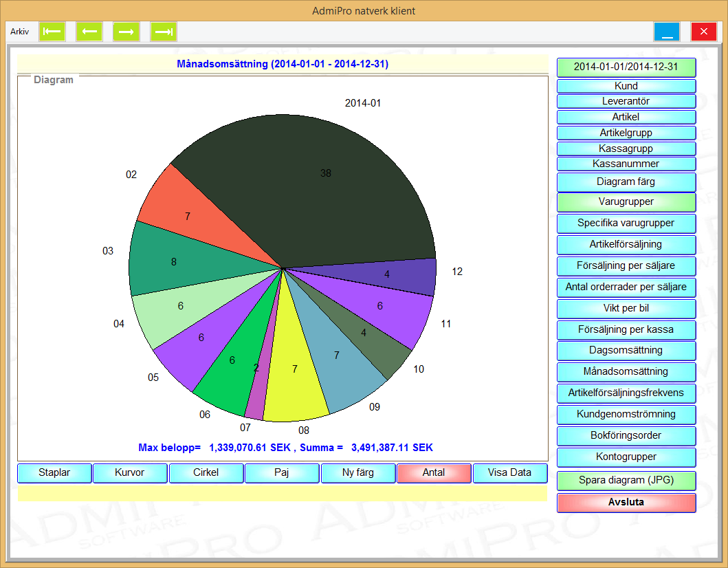Image resolution: width=728 pixels, height=568 pixels.
Task: Click the 2014-01-01/2014-12-31 date range button
Action: pyautogui.click(x=626, y=67)
